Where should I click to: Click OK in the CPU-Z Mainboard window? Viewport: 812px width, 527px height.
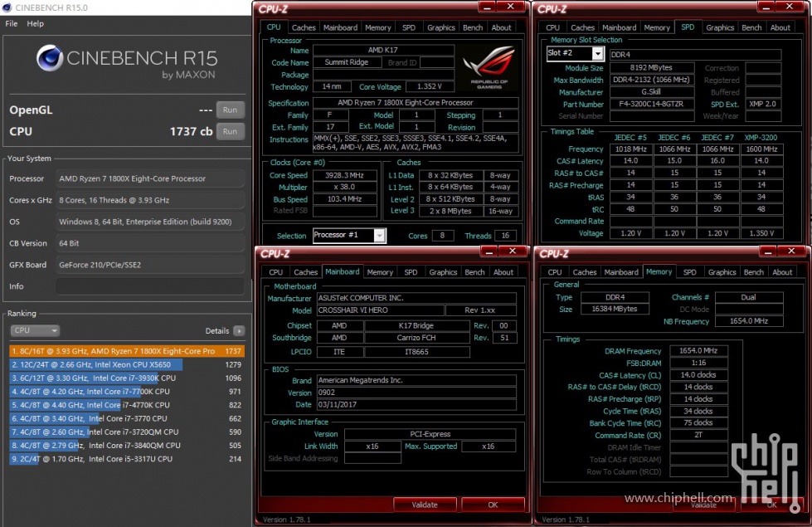point(493,505)
